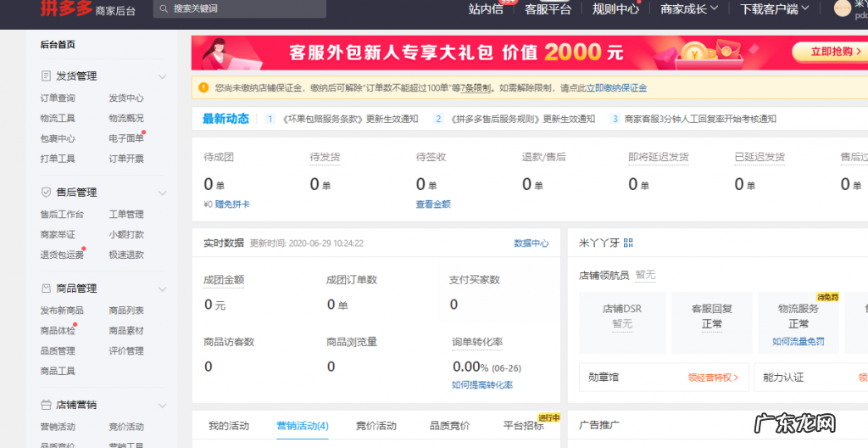The height and width of the screenshot is (448, 868).
Task: Switch to the 营销活动(4) tab
Action: pyautogui.click(x=303, y=426)
